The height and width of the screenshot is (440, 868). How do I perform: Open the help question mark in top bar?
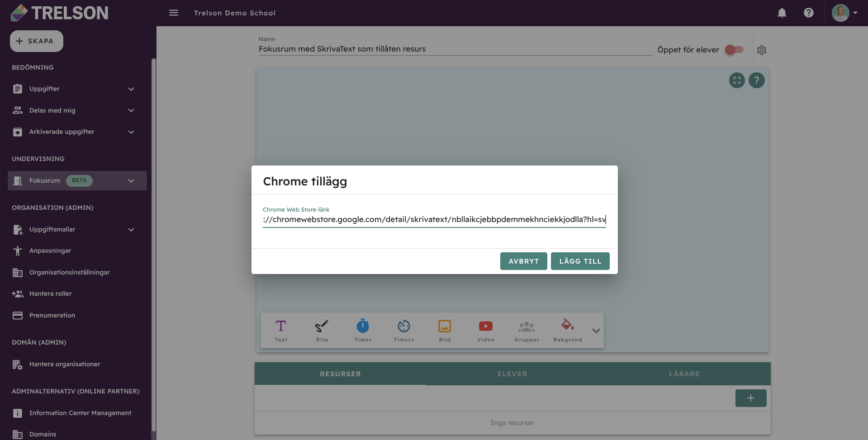(x=809, y=13)
